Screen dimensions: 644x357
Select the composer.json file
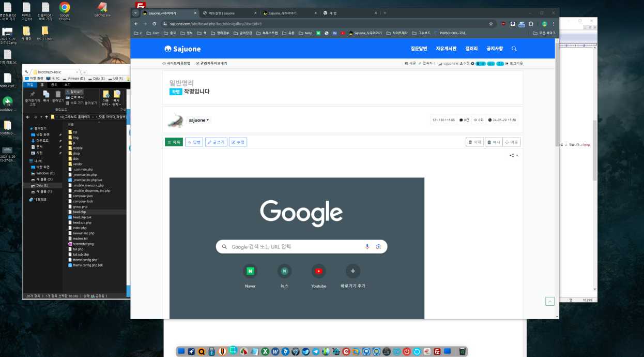[x=83, y=196]
